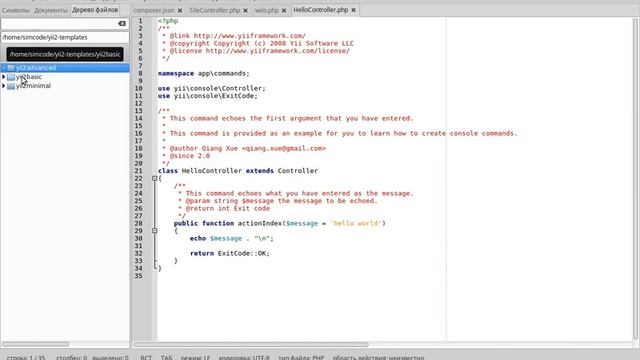The image size is (640, 360).
Task: Click the 'namespace app\commands;' line
Action: [204, 73]
